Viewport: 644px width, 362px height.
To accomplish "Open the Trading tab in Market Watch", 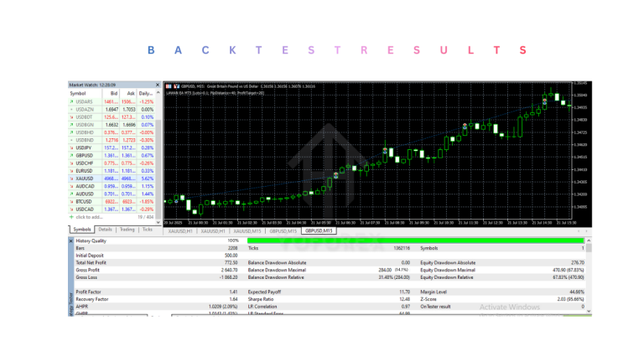I will 127,229.
